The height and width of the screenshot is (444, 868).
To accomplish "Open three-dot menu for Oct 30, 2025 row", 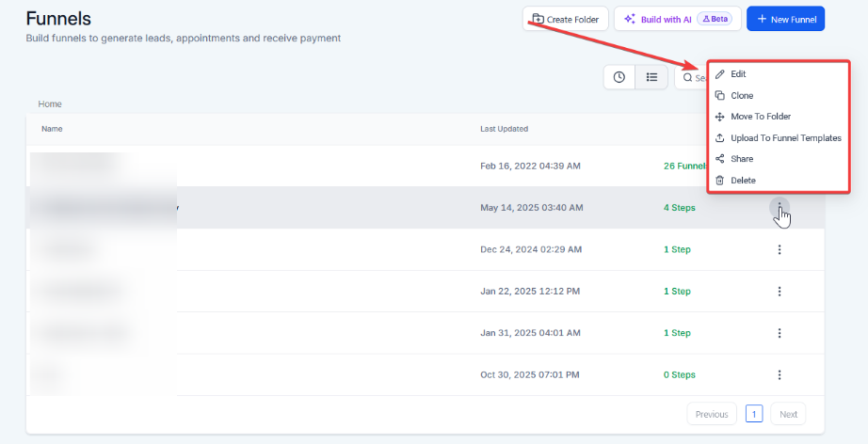I will [779, 374].
